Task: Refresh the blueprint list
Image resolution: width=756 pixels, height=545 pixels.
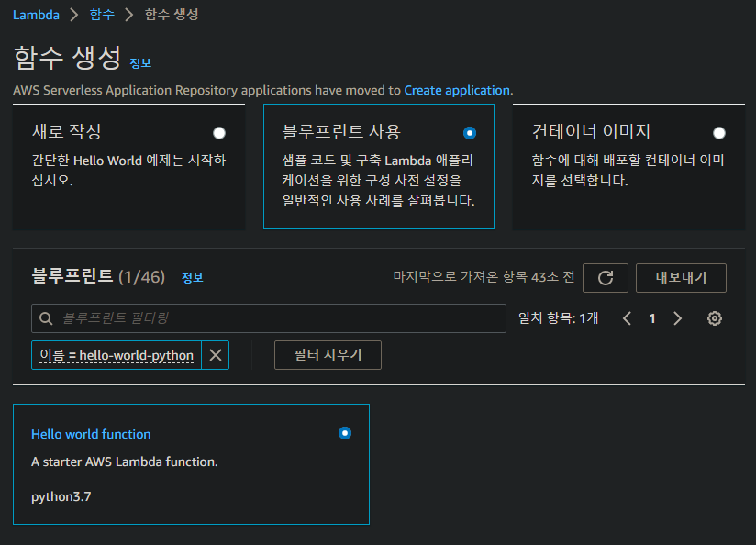Action: pyautogui.click(x=606, y=278)
